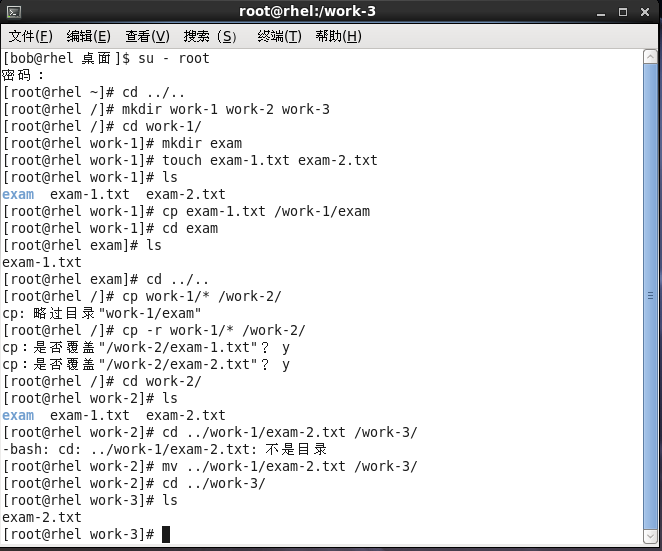Click the window title root@rhel:/work-3
Screen dimensions: 662x551
[307, 11]
